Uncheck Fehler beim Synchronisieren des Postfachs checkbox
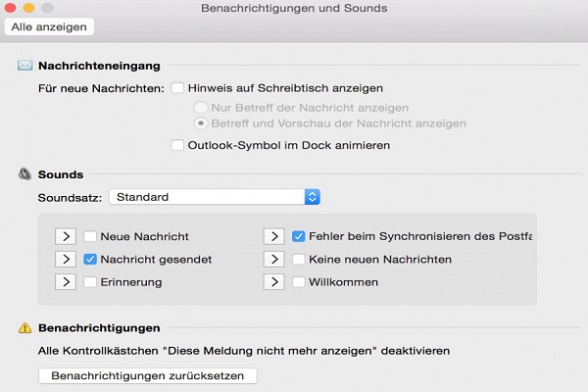The width and height of the screenshot is (588, 392). [299, 237]
